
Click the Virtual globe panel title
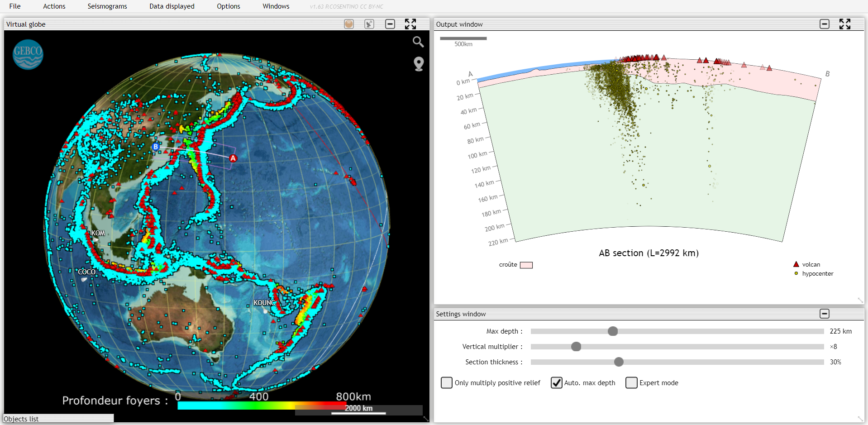click(x=26, y=24)
